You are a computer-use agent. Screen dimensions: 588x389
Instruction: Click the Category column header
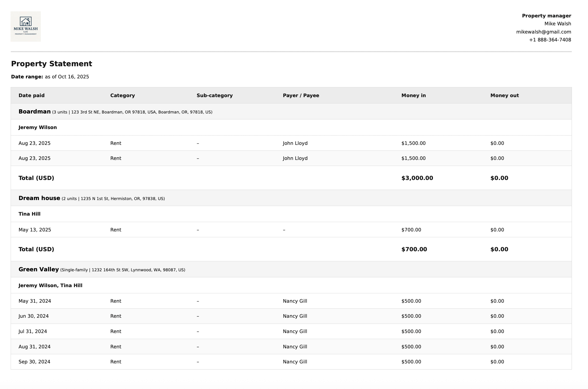[122, 96]
